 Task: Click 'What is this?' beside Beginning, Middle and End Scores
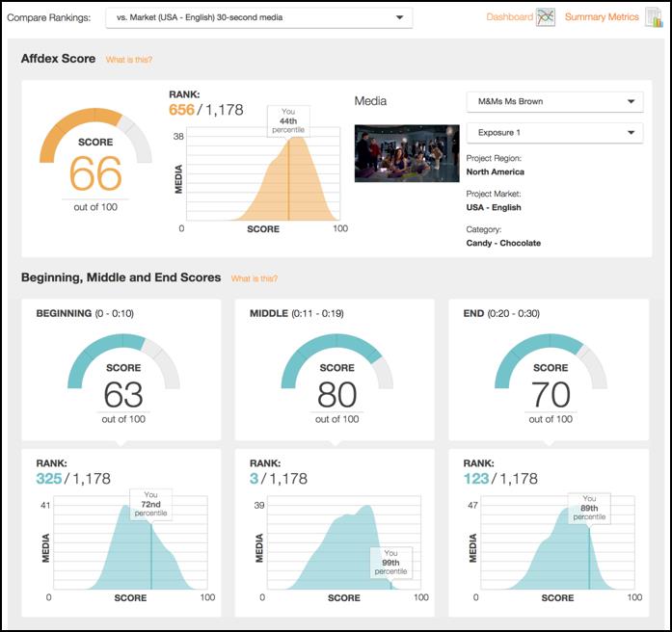(255, 278)
